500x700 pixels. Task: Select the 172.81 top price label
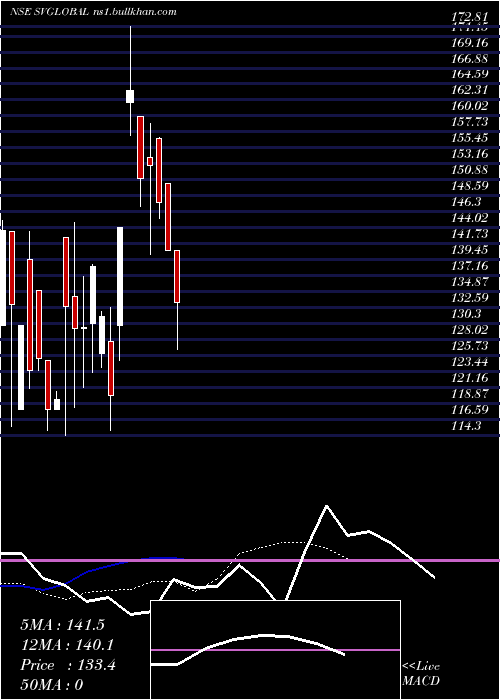click(x=470, y=18)
